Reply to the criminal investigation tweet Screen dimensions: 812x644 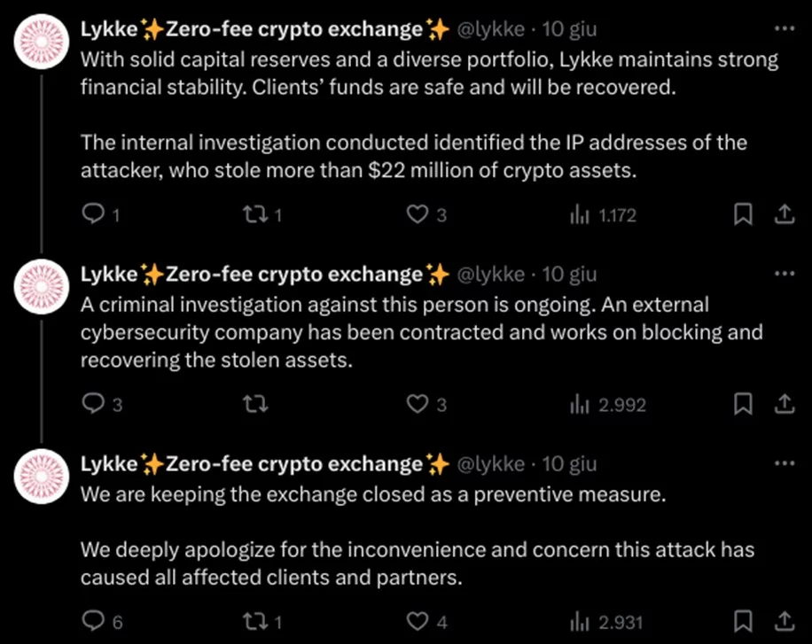94,405
